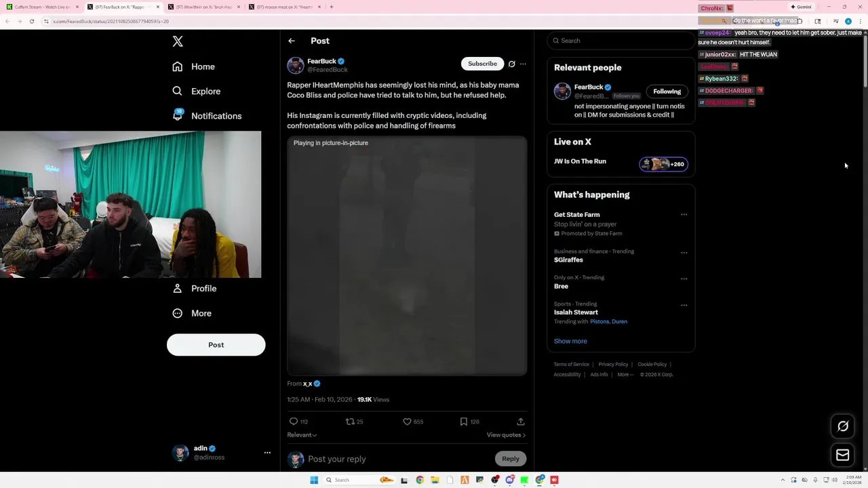Open Isaiah Stewart trend options dots
Image resolution: width=868 pixels, height=488 pixels.
click(684, 305)
